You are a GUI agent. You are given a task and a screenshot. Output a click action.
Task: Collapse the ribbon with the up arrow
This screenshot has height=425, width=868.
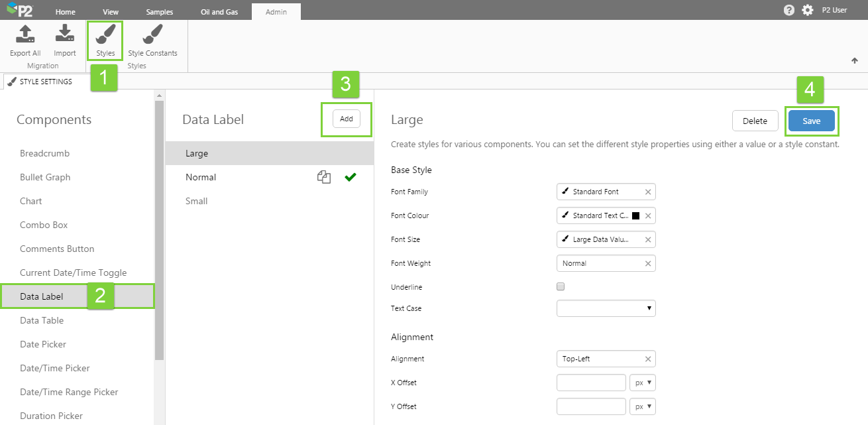point(855,61)
